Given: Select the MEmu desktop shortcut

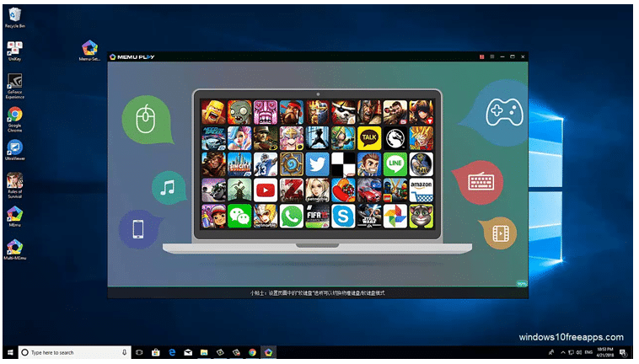Looking at the screenshot, I should coord(14,217).
